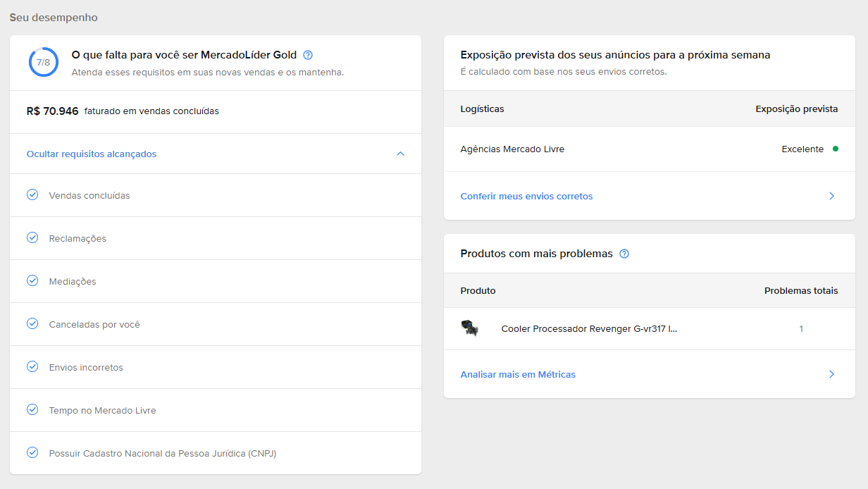This screenshot has width=868, height=489.
Task: Click check icon for Envios incorretos
Action: pos(32,366)
